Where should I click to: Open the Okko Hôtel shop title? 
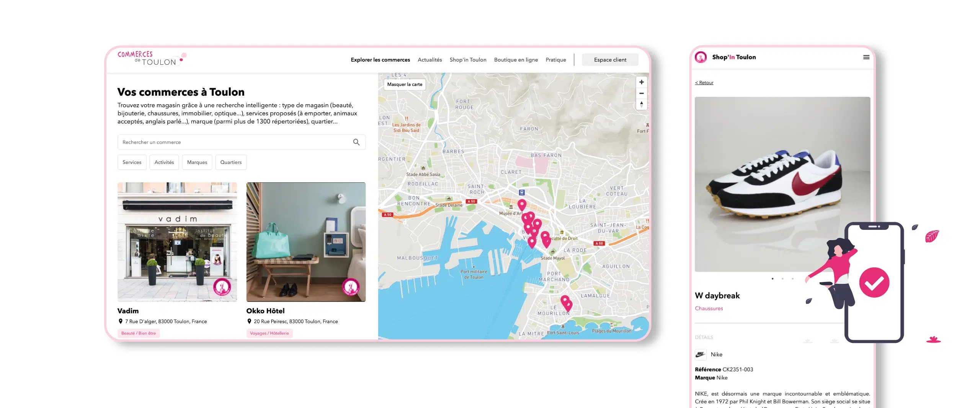click(265, 311)
